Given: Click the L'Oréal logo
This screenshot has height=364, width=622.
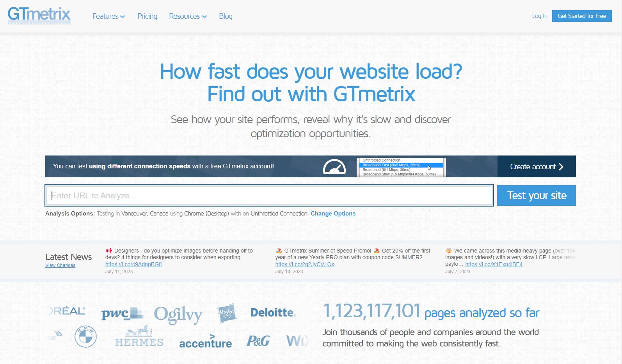Looking at the screenshot, I should tap(66, 311).
